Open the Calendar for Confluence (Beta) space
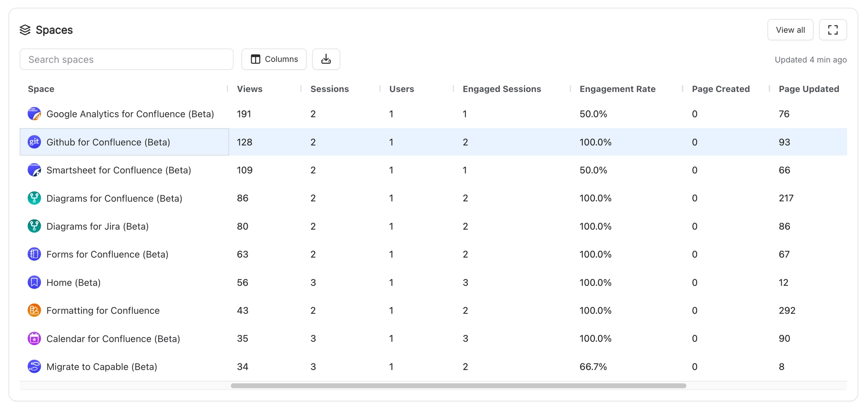The width and height of the screenshot is (868, 410). pyautogui.click(x=113, y=339)
